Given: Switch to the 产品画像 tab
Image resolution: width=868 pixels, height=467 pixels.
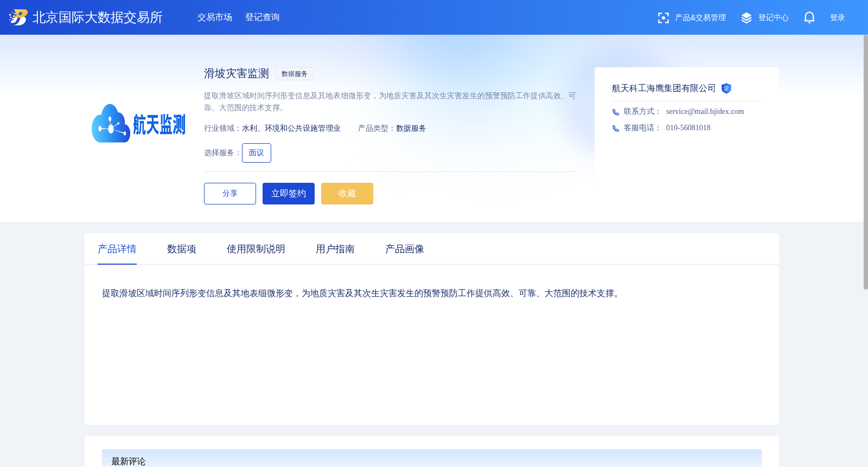Looking at the screenshot, I should [x=405, y=249].
